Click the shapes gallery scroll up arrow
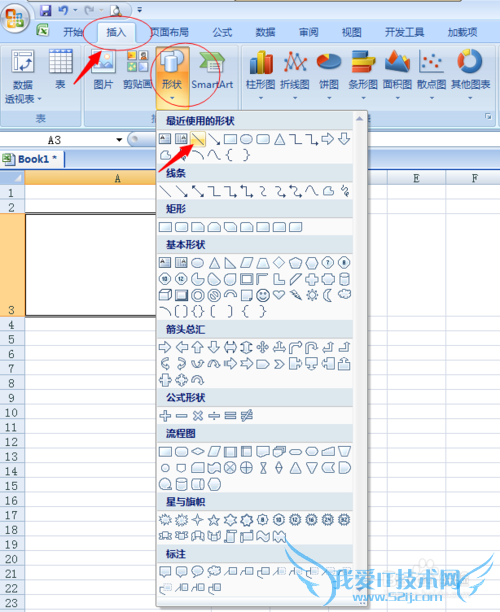Image resolution: width=500 pixels, height=612 pixels. 359,119
